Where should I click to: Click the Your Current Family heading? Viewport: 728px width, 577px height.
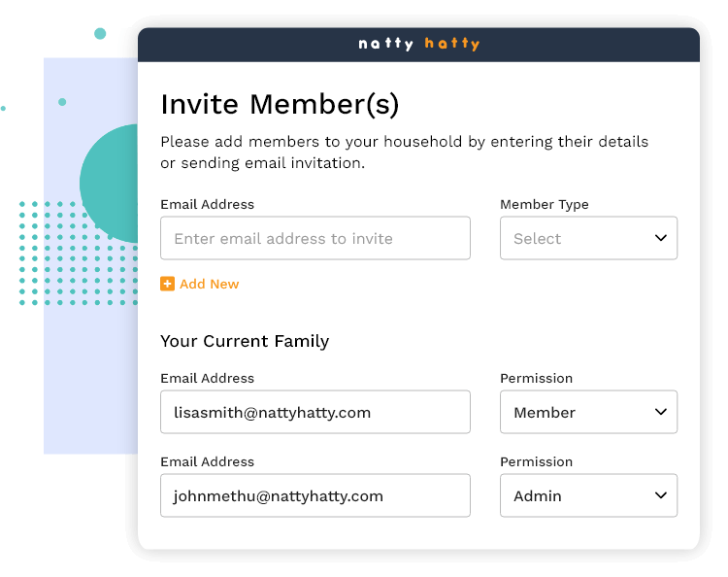[x=245, y=341]
